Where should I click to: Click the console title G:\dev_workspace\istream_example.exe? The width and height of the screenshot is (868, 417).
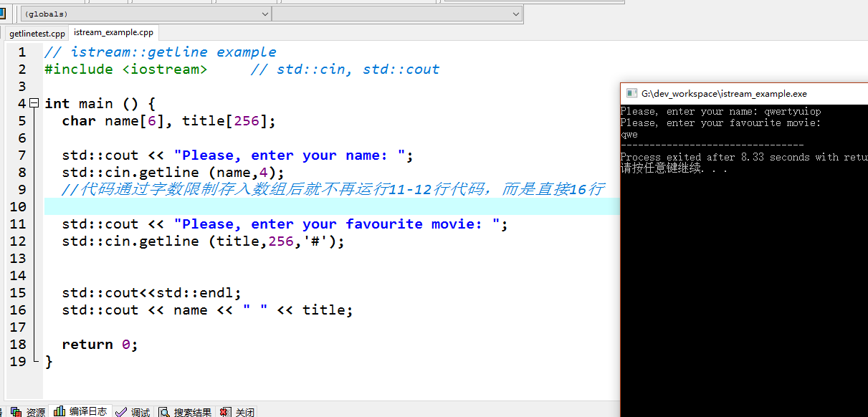coord(724,93)
